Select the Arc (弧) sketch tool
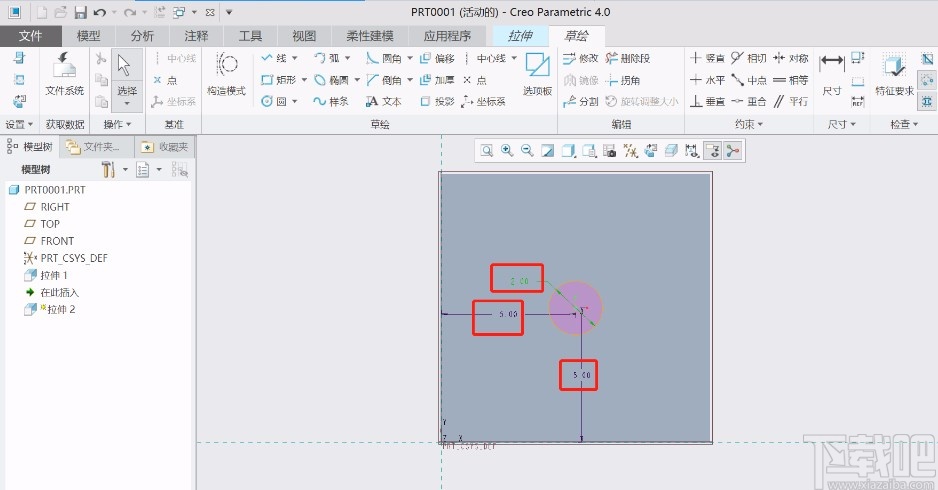The width and height of the screenshot is (938, 490). click(327, 58)
